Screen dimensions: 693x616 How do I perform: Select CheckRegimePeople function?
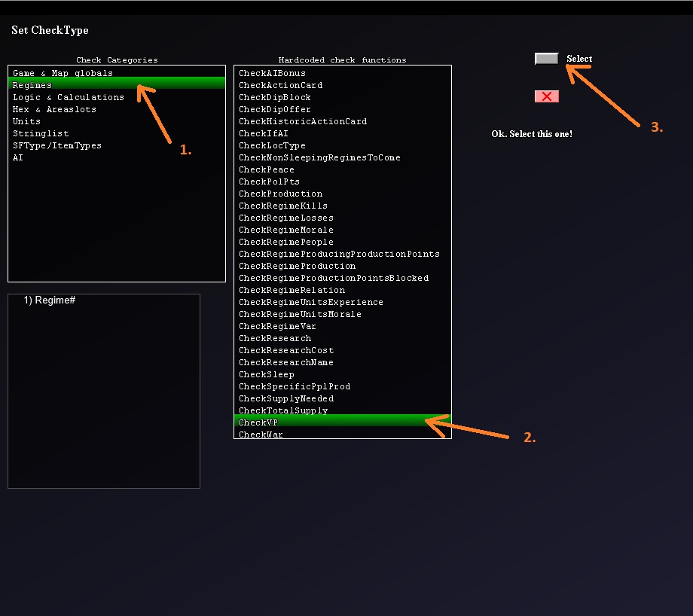(343, 242)
